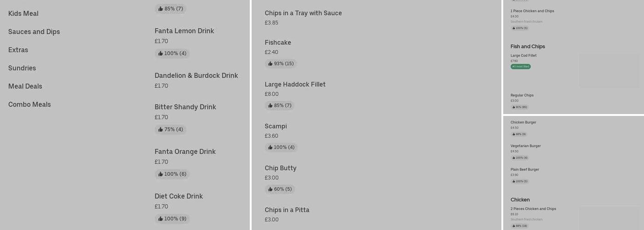
Task: Click thumbs-up icon under Large Haddock Fillet
Action: coord(270,105)
